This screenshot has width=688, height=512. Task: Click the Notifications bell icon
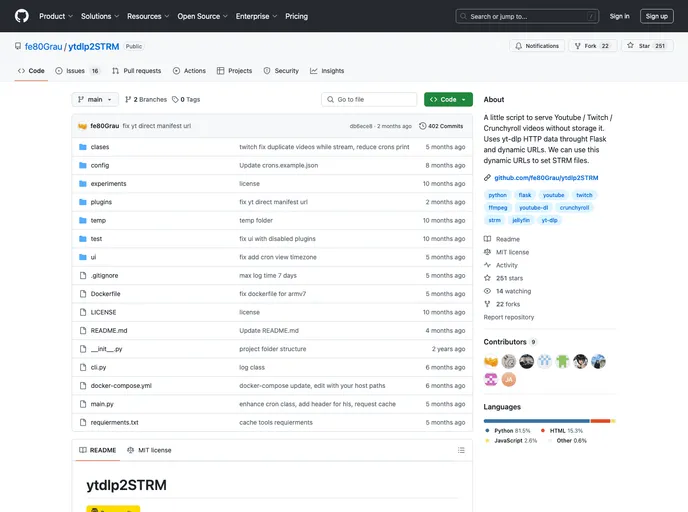[519, 46]
